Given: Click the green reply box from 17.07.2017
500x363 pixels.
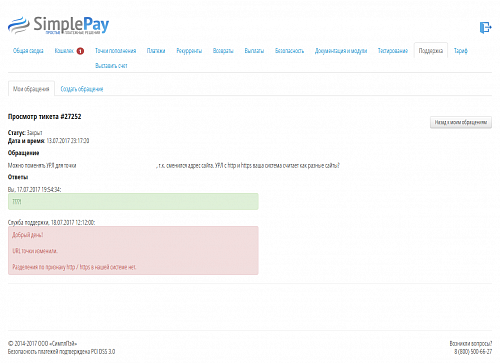Looking at the screenshot, I should (x=133, y=202).
